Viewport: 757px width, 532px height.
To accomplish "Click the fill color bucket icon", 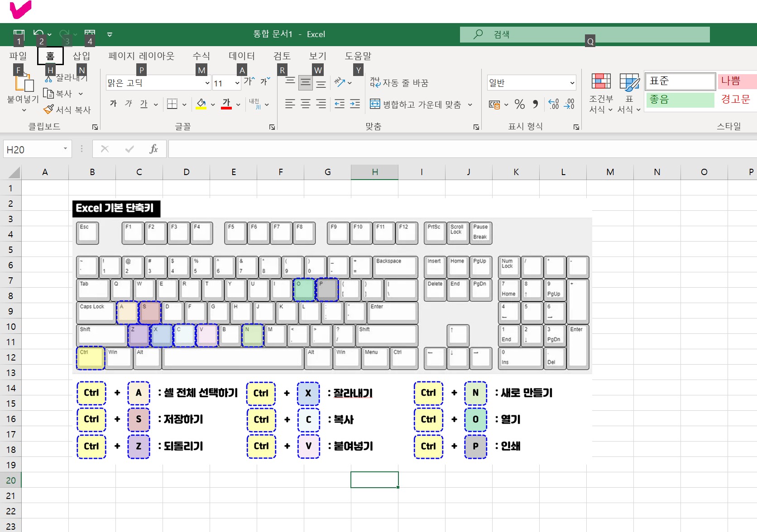I will (x=201, y=104).
